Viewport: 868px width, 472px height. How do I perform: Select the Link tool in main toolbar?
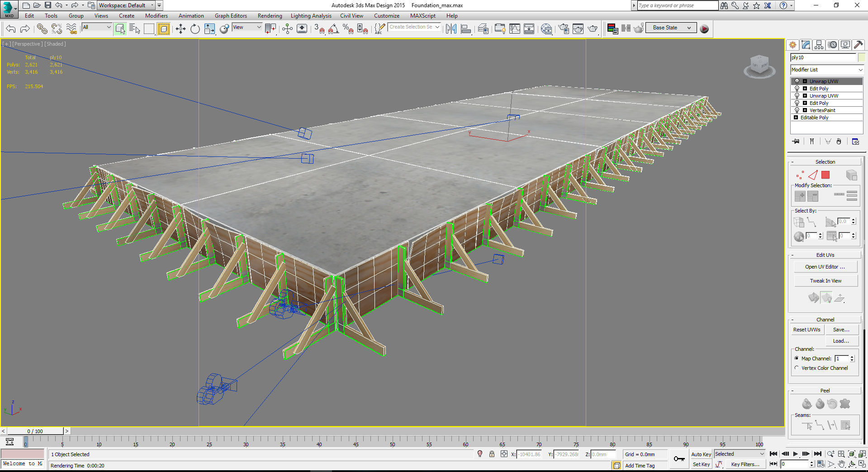[42, 29]
